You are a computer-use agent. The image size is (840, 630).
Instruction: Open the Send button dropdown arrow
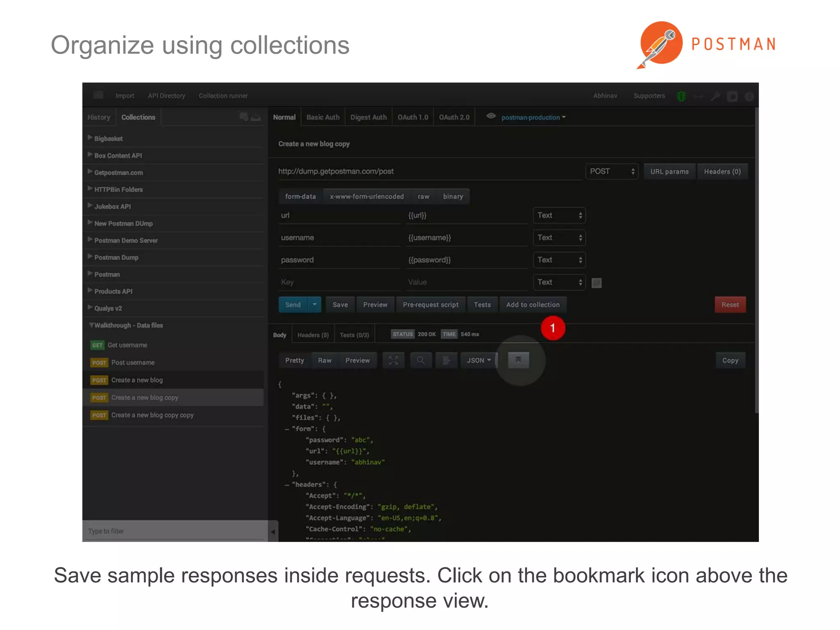[x=314, y=305]
